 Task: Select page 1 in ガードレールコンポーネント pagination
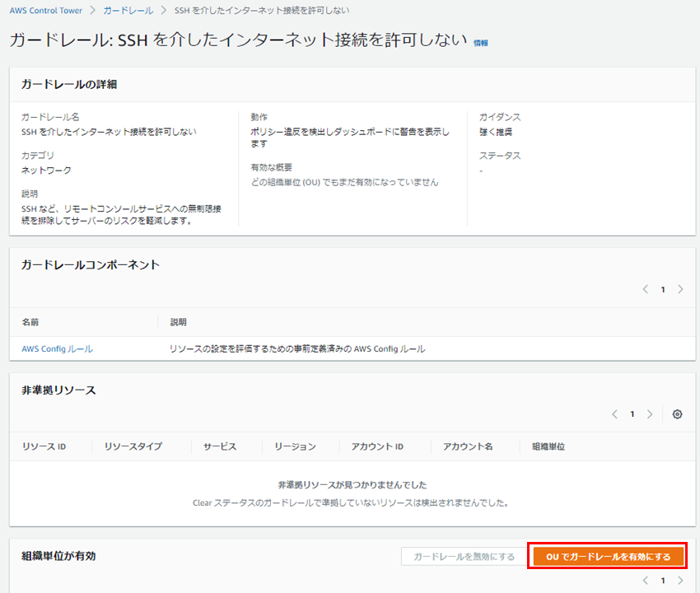663,290
